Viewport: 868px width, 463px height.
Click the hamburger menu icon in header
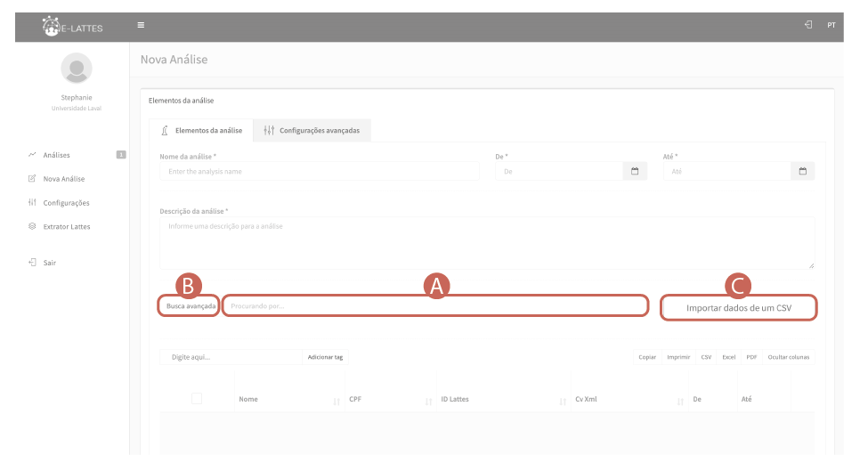coord(141,25)
